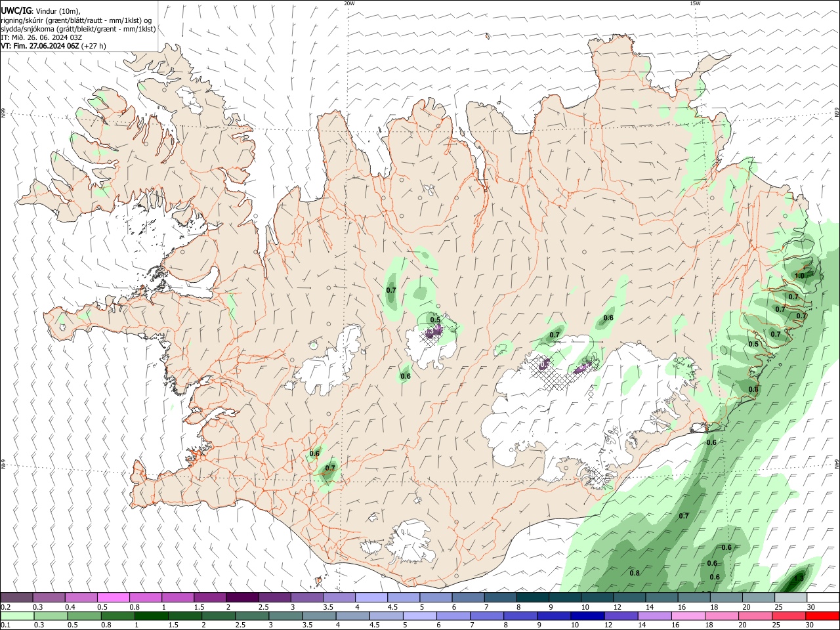The image size is (840, 630).
Task: Click the '0.1' label on the rain scale
Action: pos(6,625)
